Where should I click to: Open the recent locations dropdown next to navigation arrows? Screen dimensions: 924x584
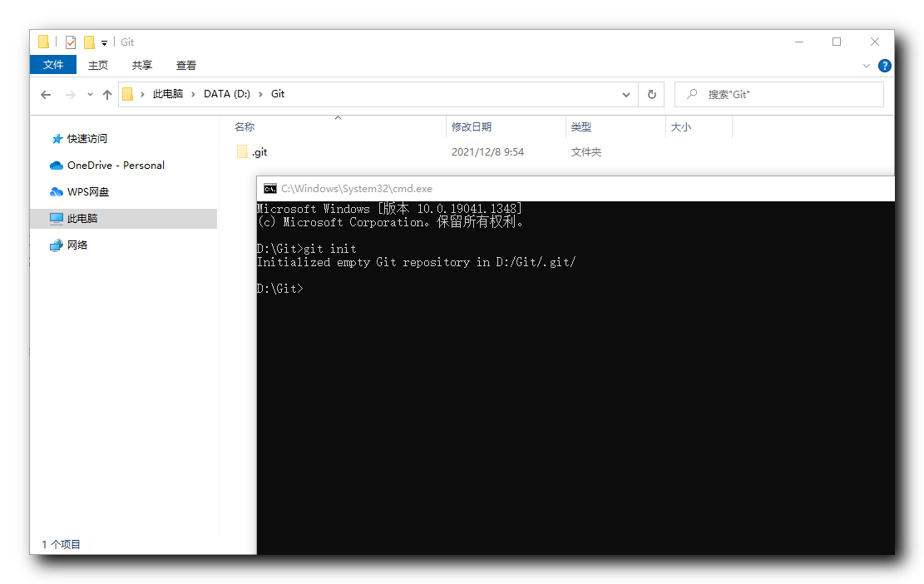[x=89, y=94]
